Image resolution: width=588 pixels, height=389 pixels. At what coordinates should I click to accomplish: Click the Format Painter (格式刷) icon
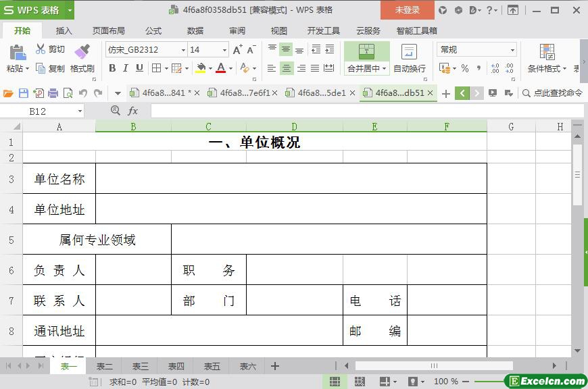coord(82,51)
